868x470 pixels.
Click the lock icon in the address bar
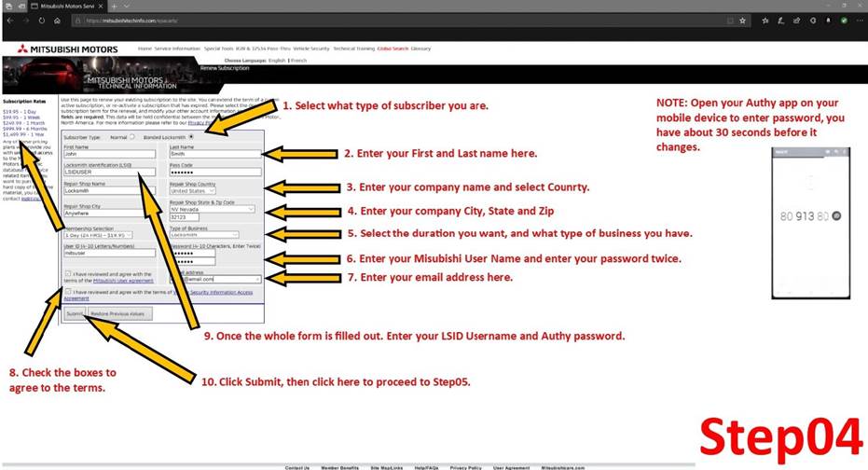[78, 21]
